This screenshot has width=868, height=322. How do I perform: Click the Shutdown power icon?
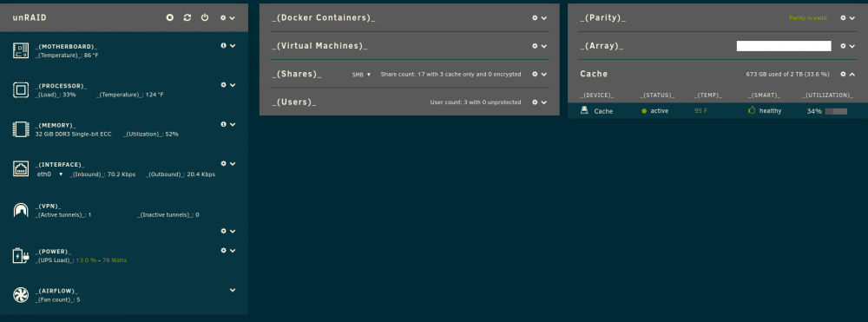[205, 17]
